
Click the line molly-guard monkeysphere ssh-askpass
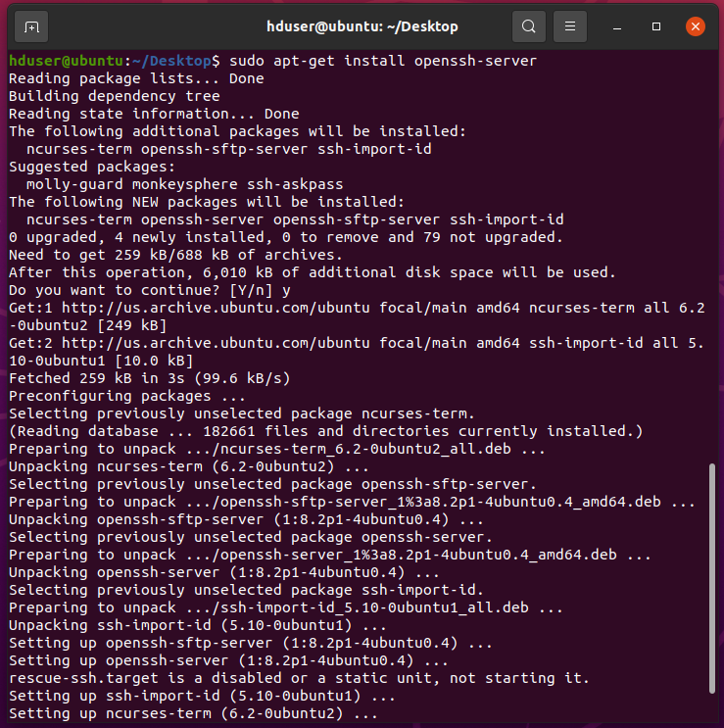(x=185, y=184)
